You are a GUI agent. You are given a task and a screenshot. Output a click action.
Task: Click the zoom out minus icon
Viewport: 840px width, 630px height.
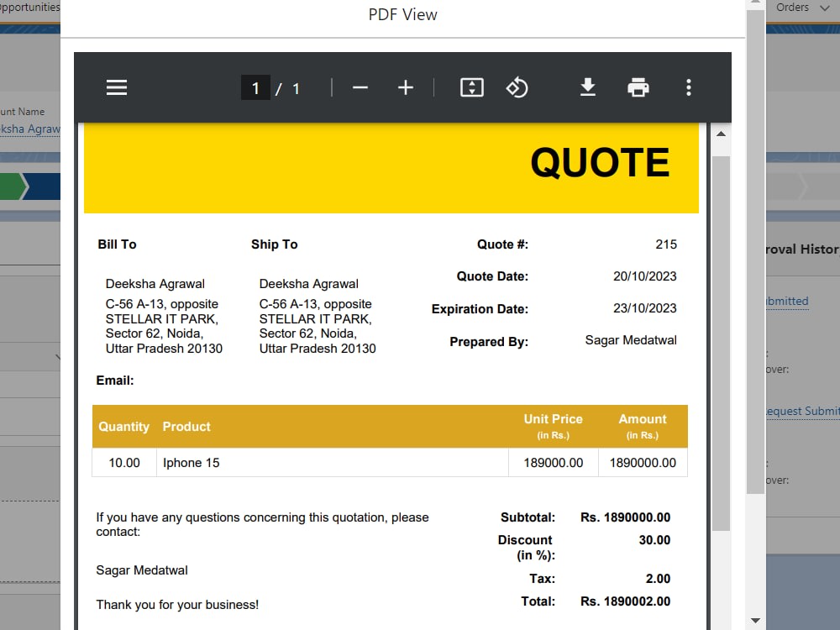pos(360,87)
